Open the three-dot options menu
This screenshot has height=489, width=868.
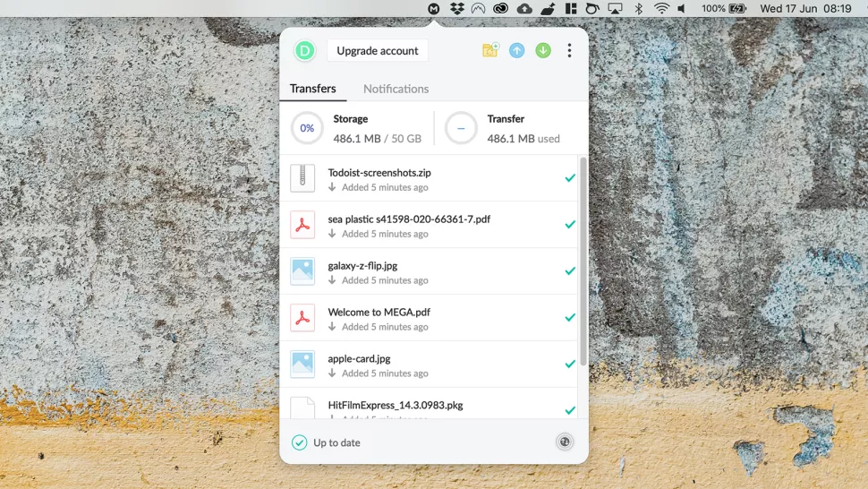(569, 50)
